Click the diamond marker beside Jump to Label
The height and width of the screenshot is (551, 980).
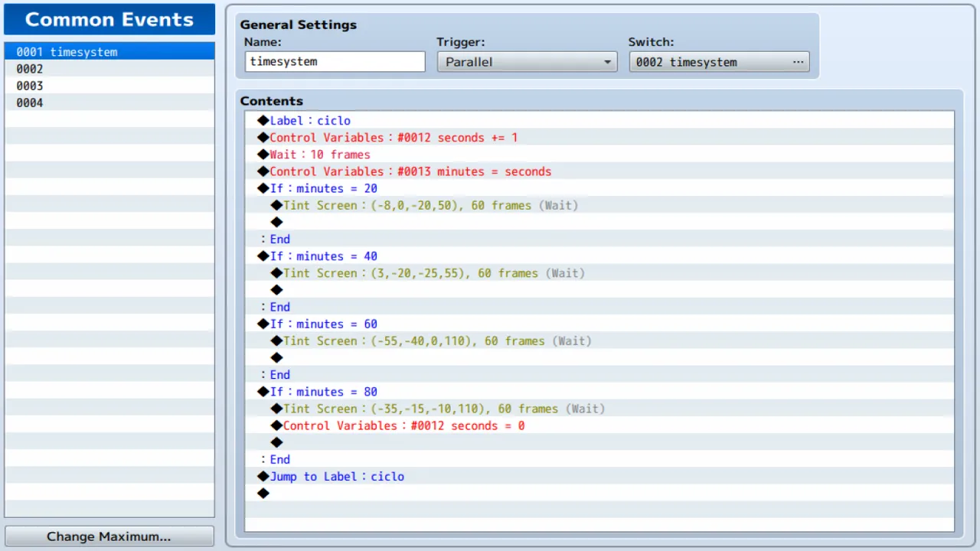263,476
